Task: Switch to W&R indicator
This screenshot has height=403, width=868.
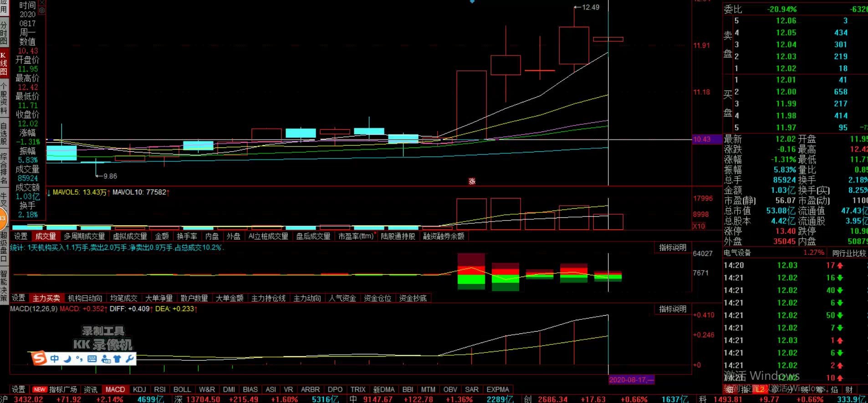Action: pyautogui.click(x=207, y=389)
